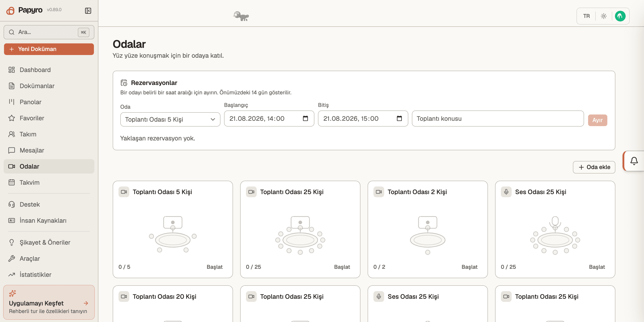Click the Bitiş end datetime field

pyautogui.click(x=363, y=119)
